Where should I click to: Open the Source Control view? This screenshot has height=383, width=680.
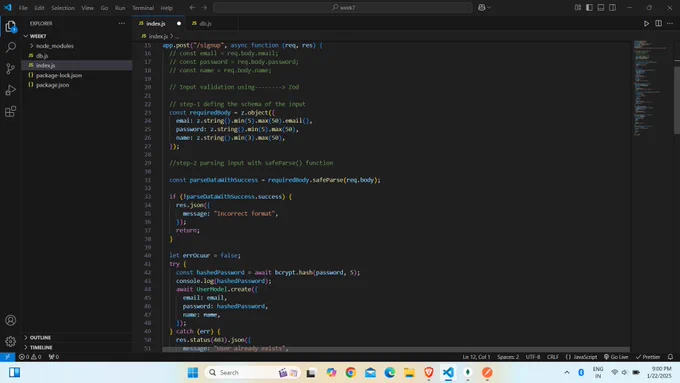10,69
